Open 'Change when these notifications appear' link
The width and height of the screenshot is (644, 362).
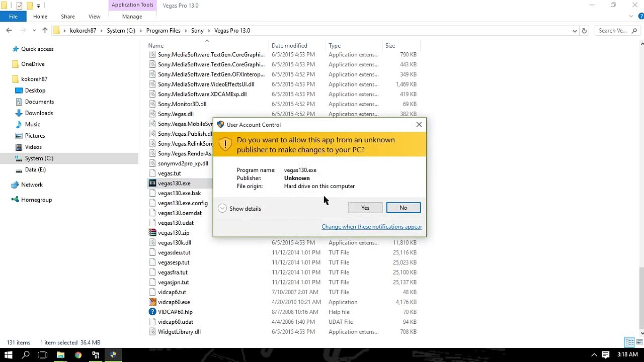point(372,227)
